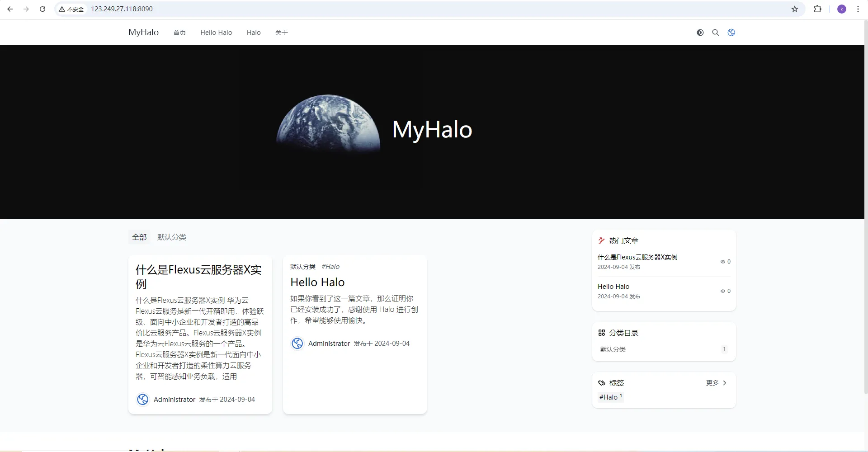Click the 热门文章 trending icon
The image size is (868, 452).
pyautogui.click(x=602, y=240)
